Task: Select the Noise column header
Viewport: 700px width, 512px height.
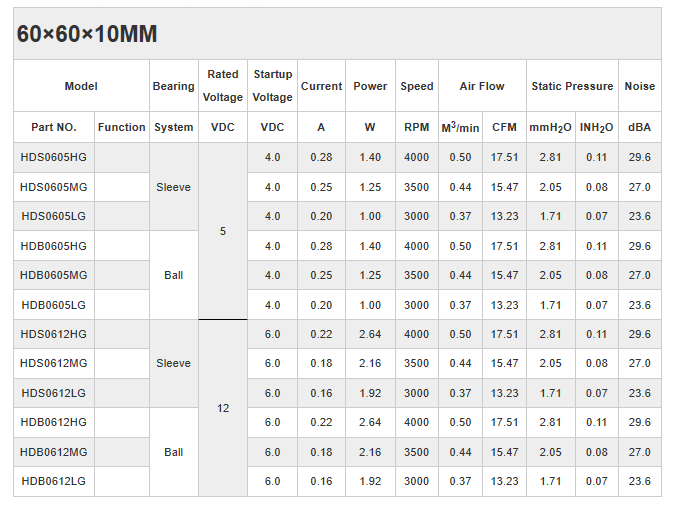Action: [639, 86]
